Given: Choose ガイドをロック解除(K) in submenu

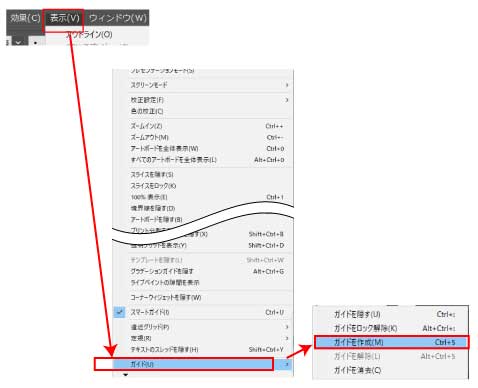Looking at the screenshot, I should tap(391, 328).
